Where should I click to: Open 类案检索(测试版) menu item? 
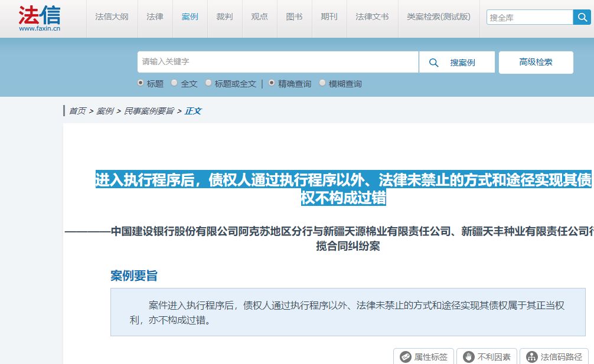pos(436,17)
